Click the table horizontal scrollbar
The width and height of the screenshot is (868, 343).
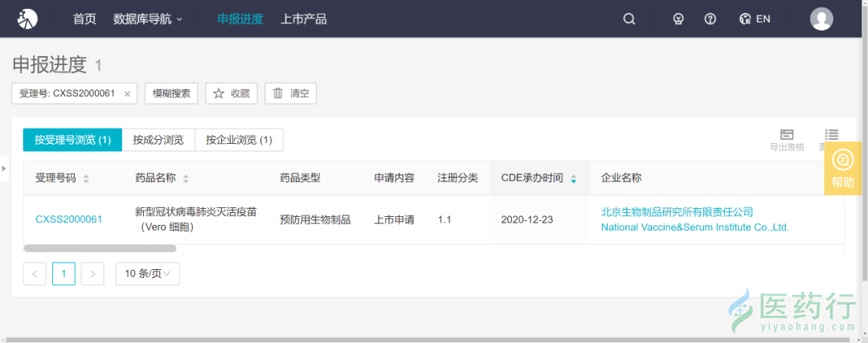100,249
